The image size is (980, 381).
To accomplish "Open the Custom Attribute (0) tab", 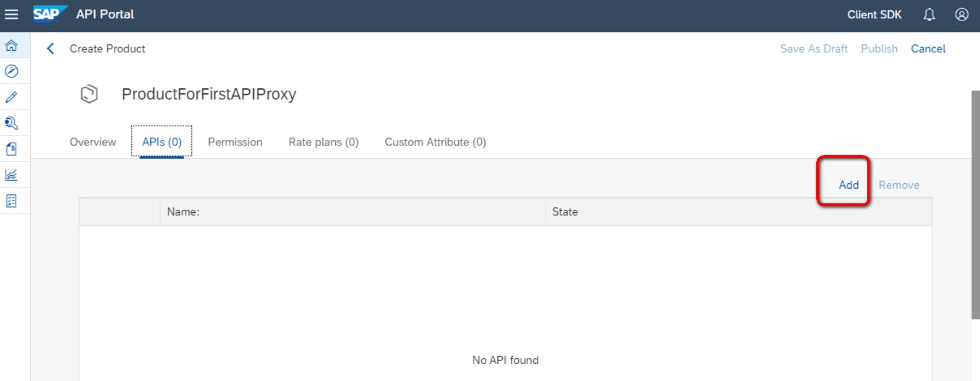I will 435,142.
